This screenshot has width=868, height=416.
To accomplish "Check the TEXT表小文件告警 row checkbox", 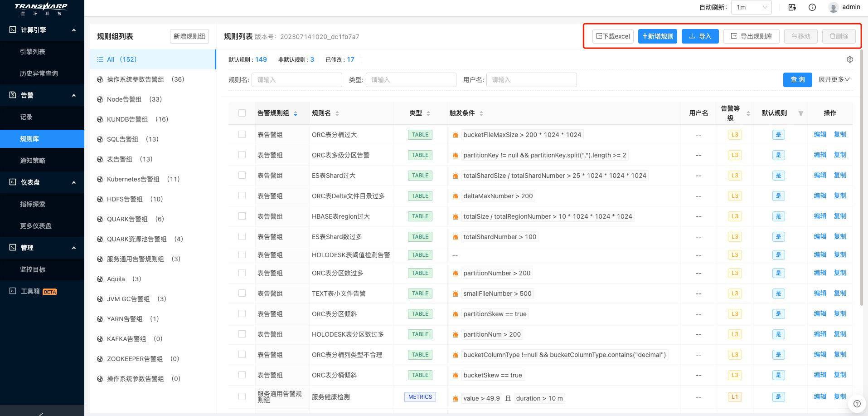I will 242,293.
